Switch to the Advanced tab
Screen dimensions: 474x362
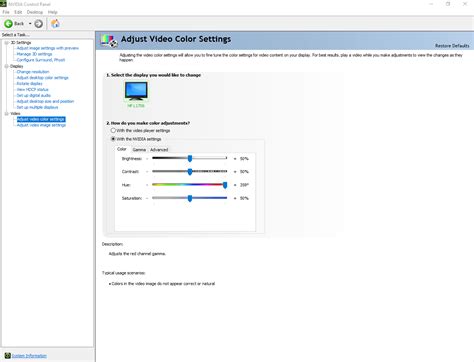click(x=159, y=150)
